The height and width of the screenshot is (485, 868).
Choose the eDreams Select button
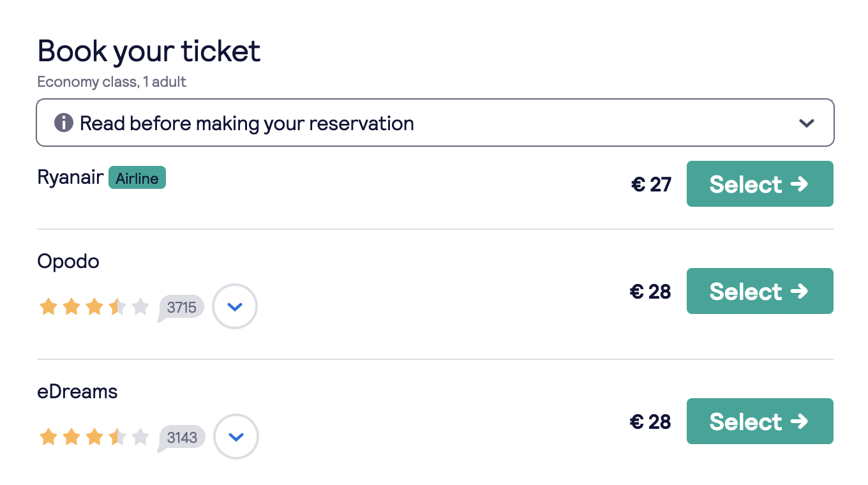(x=759, y=421)
